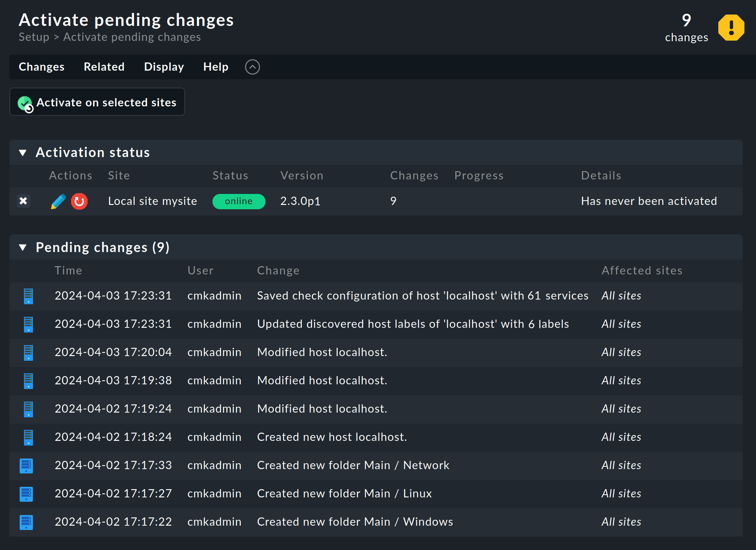Click host icon beside 'Saved check configuration' change
Viewport: 756px width, 550px height.
tap(28, 296)
